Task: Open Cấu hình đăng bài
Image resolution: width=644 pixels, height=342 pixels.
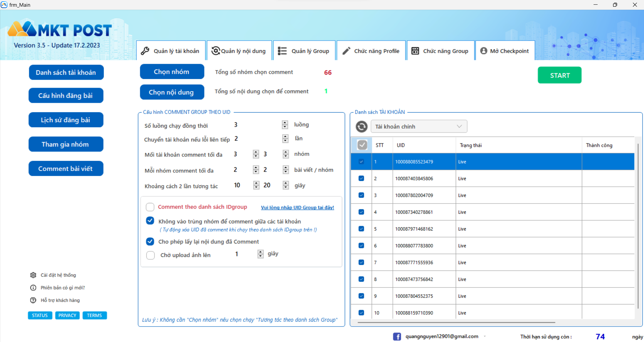Action: point(66,95)
